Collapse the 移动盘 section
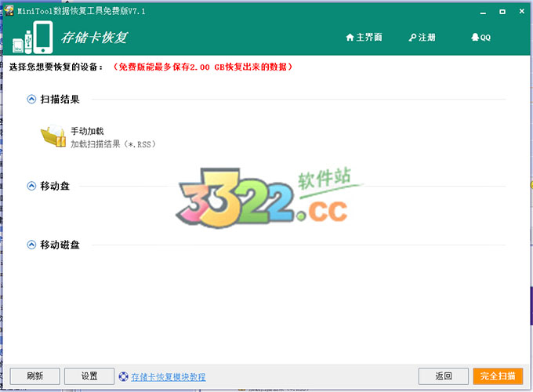 click(31, 186)
